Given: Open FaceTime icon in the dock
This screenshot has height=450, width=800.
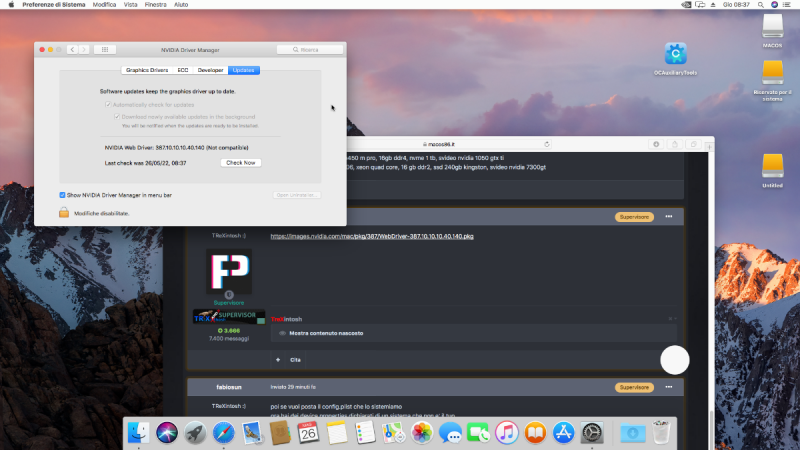Looking at the screenshot, I should 479,433.
